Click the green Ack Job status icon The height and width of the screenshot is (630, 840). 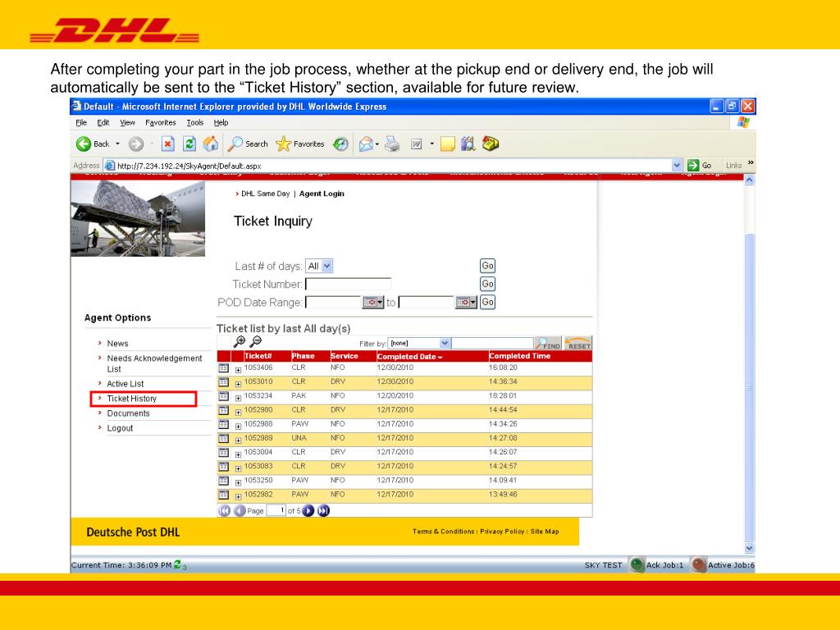pos(637,564)
